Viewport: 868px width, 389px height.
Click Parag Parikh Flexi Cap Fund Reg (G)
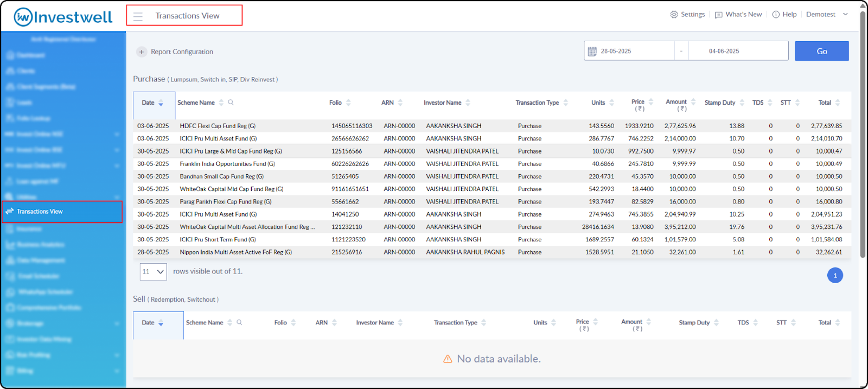226,202
